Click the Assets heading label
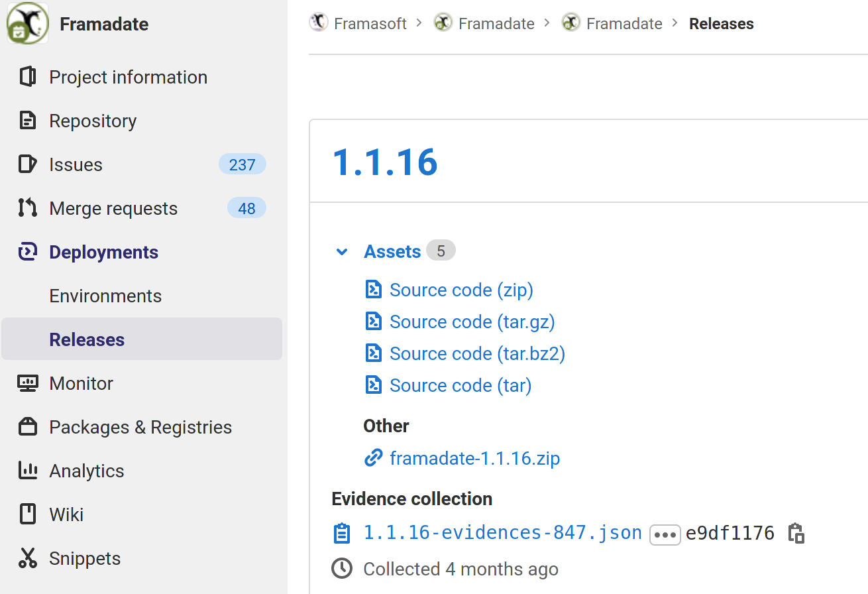This screenshot has height=594, width=868. pos(392,252)
